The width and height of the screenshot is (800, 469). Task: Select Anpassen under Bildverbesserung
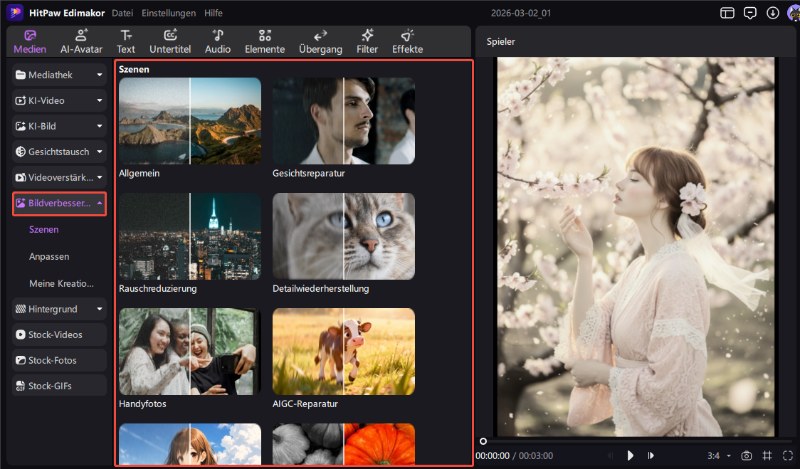tap(49, 257)
